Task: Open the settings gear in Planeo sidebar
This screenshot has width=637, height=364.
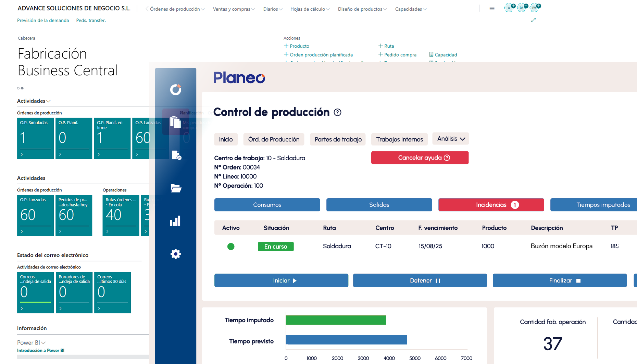Action: (176, 254)
